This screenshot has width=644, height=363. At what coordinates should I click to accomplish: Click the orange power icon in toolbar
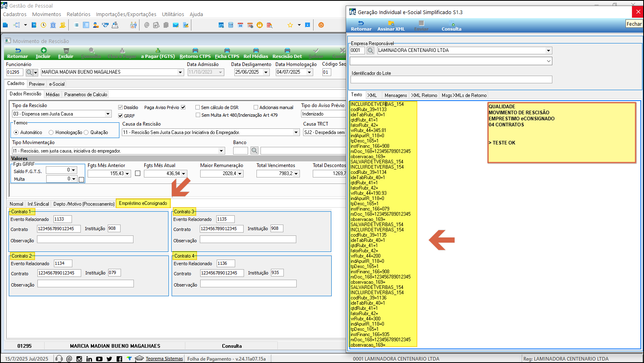(321, 25)
